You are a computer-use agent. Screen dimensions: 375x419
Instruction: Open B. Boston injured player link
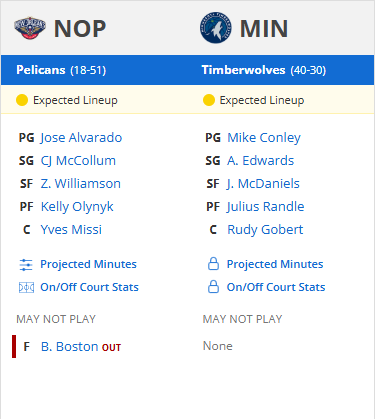[69, 347]
